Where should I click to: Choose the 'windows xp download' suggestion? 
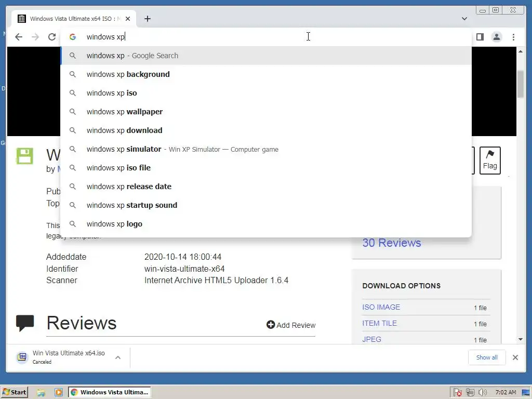266,130
